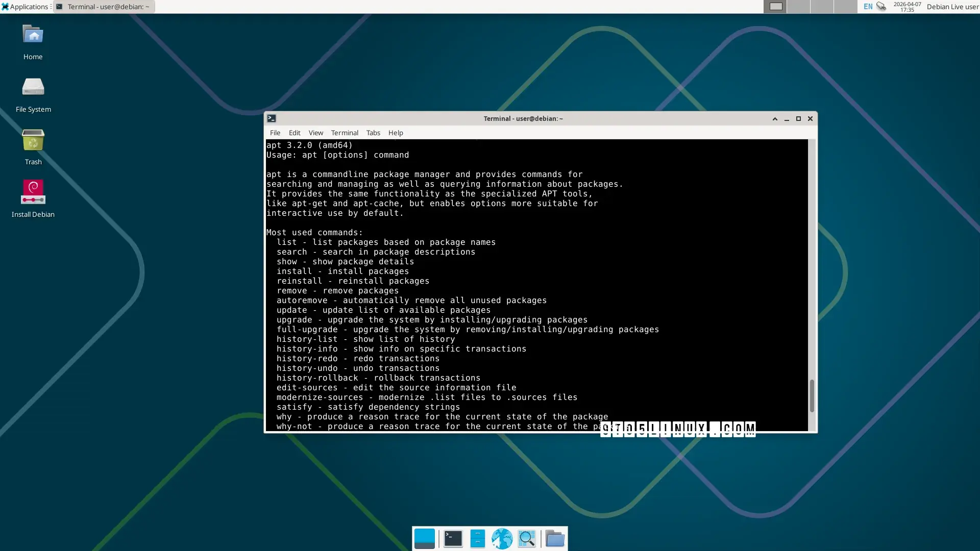Launch Terminal from the bottom dock
980x551 pixels.
453,539
